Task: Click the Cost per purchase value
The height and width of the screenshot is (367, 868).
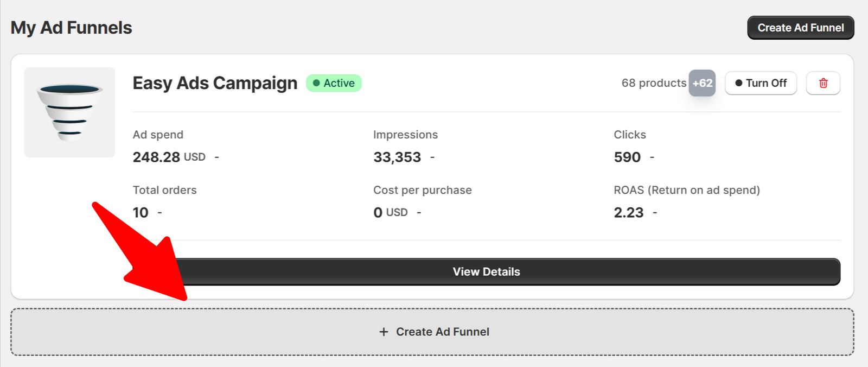Action: pos(391,212)
